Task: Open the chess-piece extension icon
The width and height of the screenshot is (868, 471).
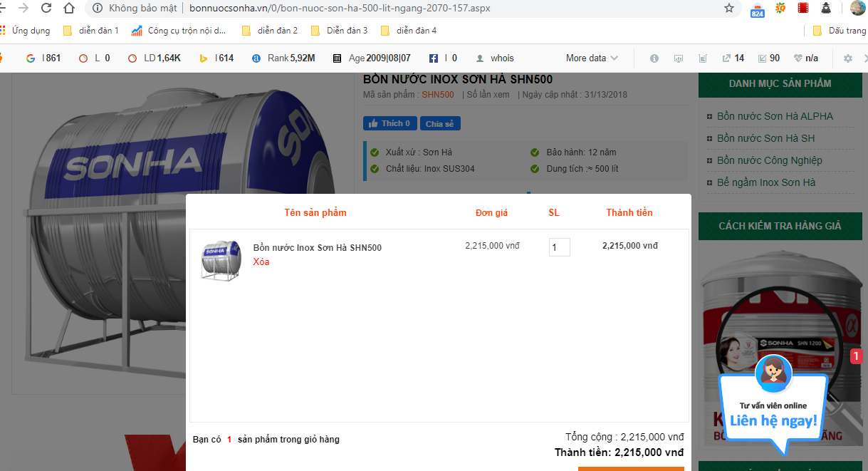Action: click(x=826, y=9)
